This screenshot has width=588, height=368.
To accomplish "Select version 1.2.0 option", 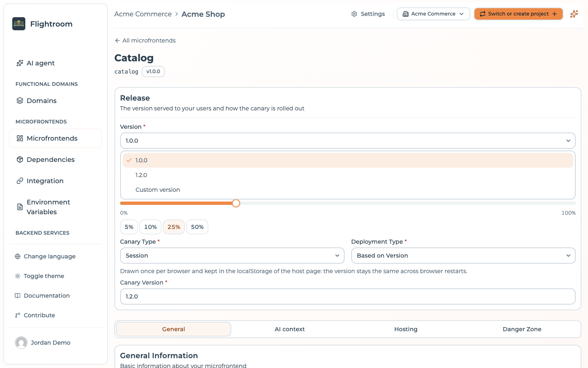I will 348,175.
